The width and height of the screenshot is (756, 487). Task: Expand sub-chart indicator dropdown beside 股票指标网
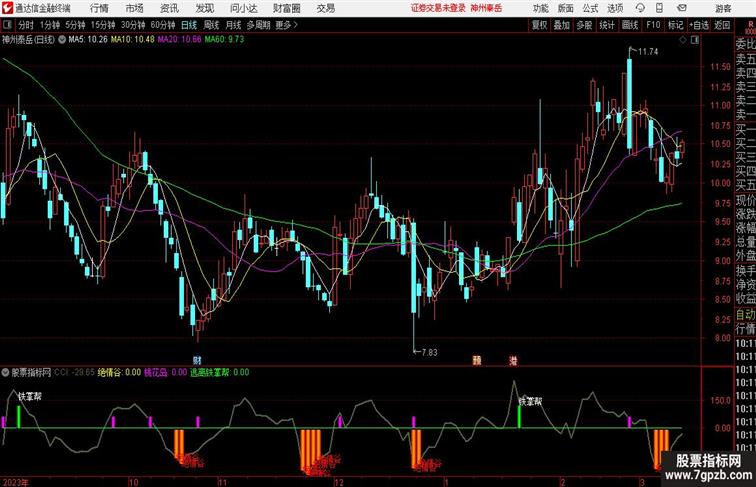(5, 372)
